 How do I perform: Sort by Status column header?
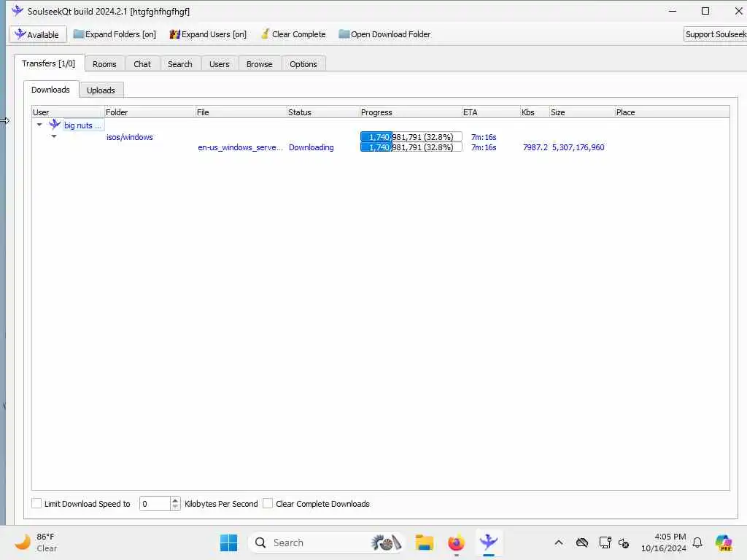pyautogui.click(x=323, y=112)
